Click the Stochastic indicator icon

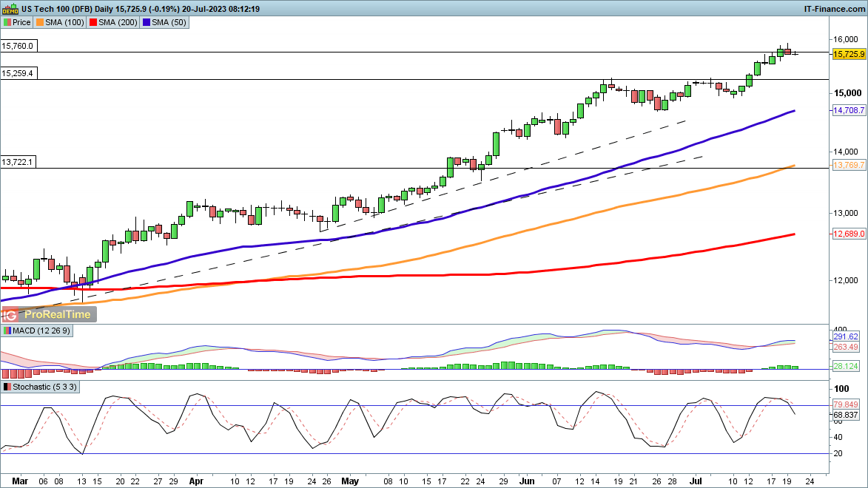coord(7,387)
